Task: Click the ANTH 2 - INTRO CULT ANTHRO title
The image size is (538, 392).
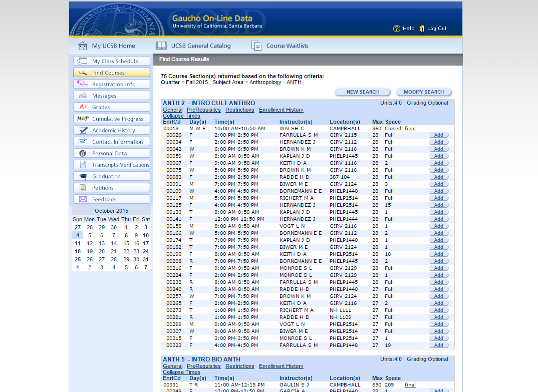Action: pos(209,103)
